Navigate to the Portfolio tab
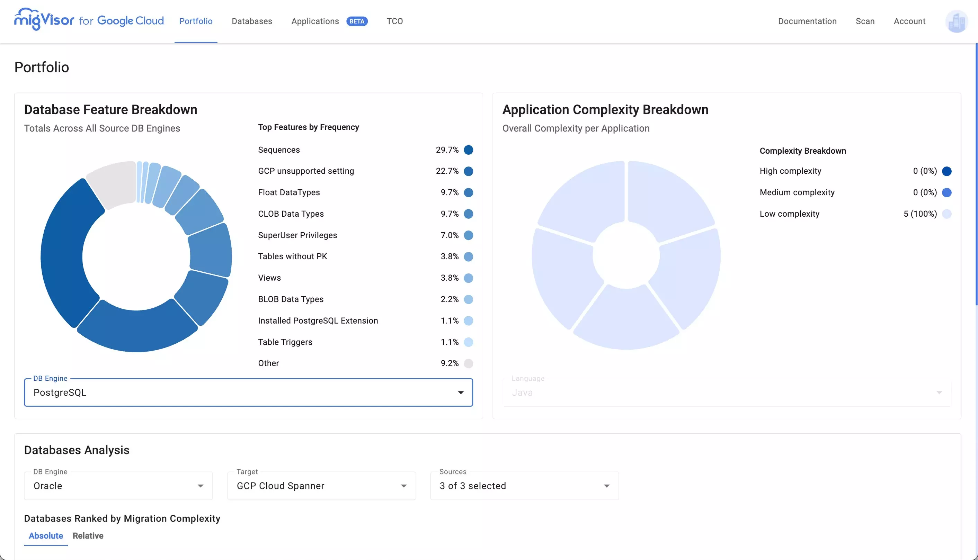The image size is (978, 560). point(196,21)
